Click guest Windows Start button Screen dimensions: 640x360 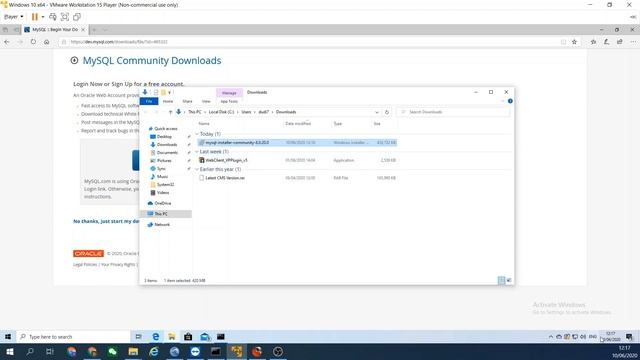[8, 337]
